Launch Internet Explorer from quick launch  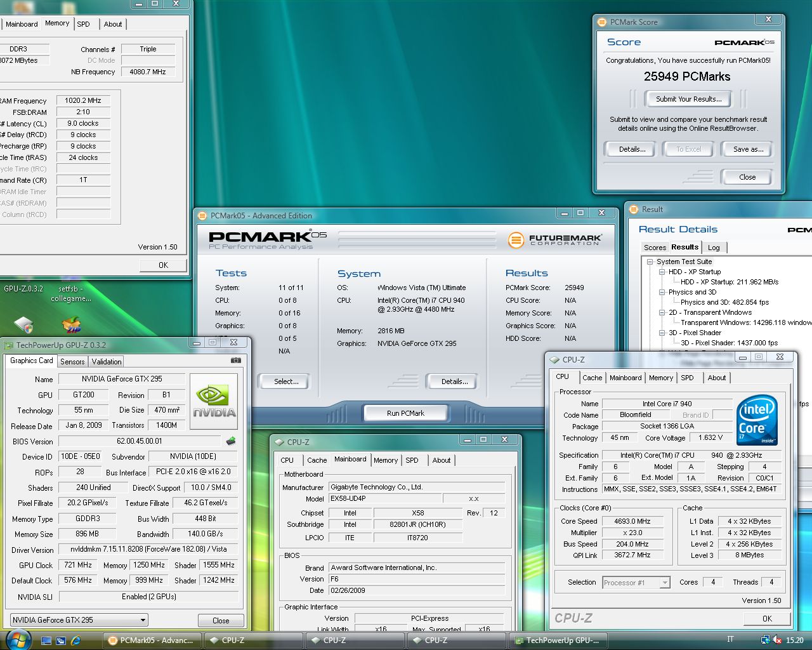(x=76, y=640)
